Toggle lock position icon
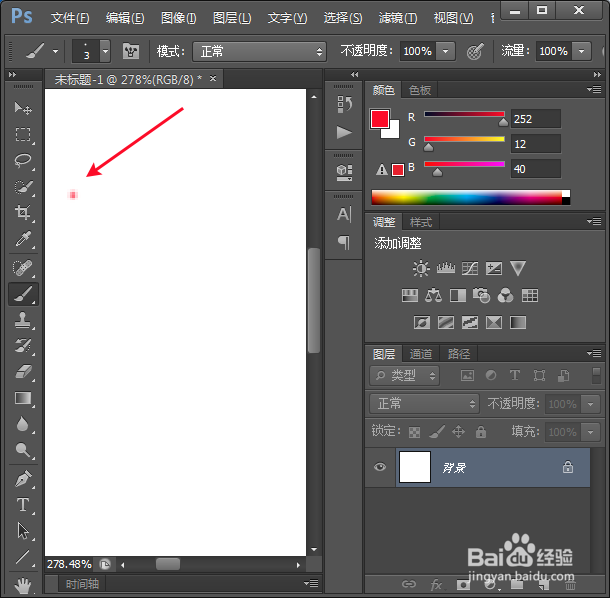Image resolution: width=610 pixels, height=598 pixels. pyautogui.click(x=459, y=431)
